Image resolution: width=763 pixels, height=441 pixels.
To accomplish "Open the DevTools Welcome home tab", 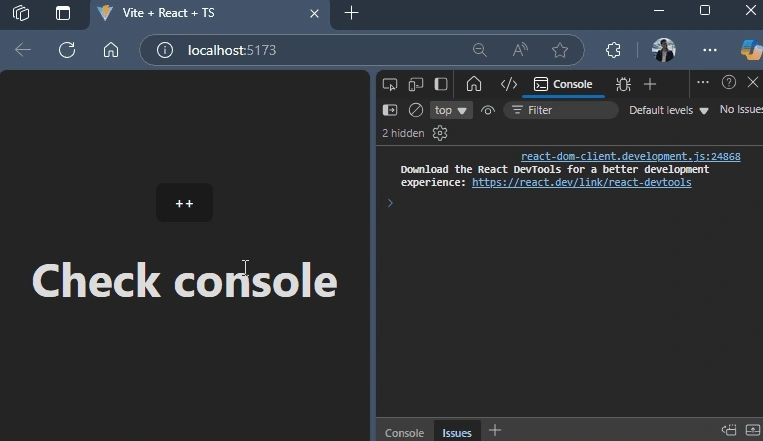I will (473, 84).
